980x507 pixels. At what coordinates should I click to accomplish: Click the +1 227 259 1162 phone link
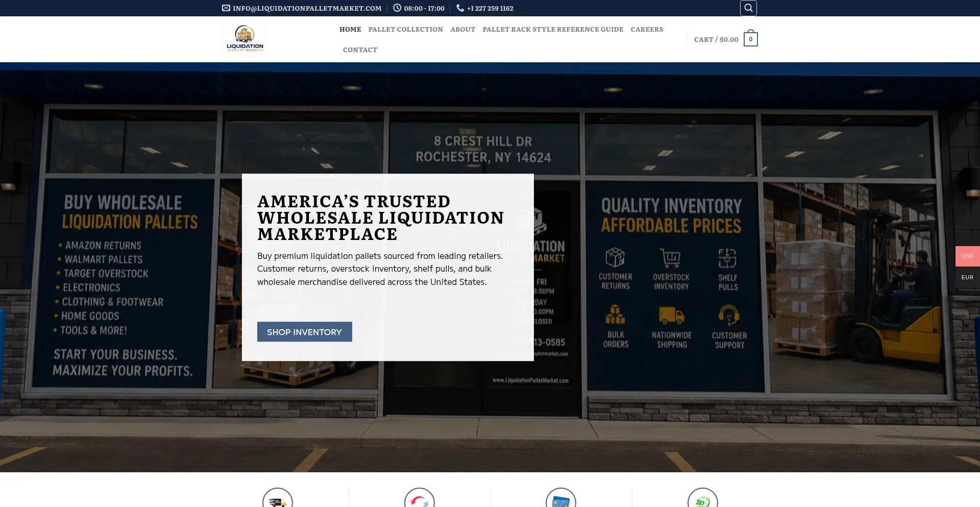click(x=490, y=8)
